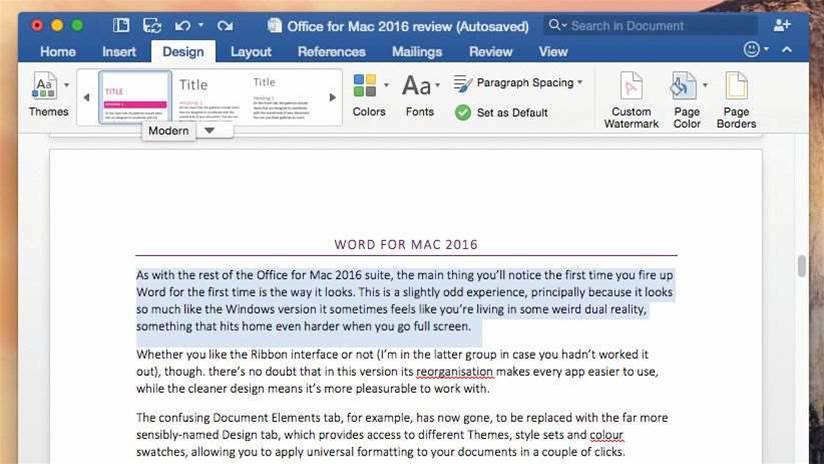
Task: Open the Mailings tab
Action: point(417,51)
